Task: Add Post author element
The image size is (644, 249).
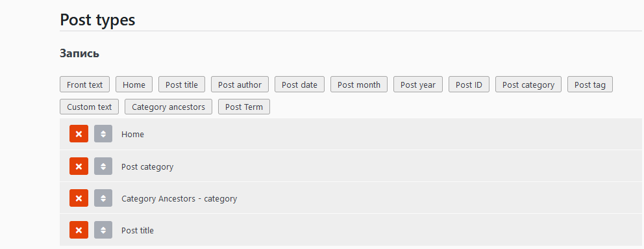Action: click(x=240, y=85)
